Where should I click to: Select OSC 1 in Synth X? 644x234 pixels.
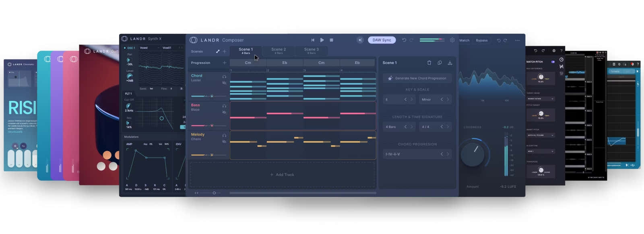(130, 48)
